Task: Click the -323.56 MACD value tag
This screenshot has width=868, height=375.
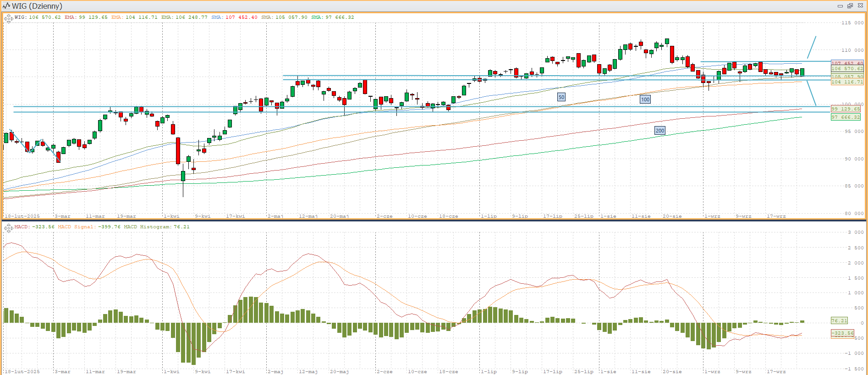Action: click(842, 333)
